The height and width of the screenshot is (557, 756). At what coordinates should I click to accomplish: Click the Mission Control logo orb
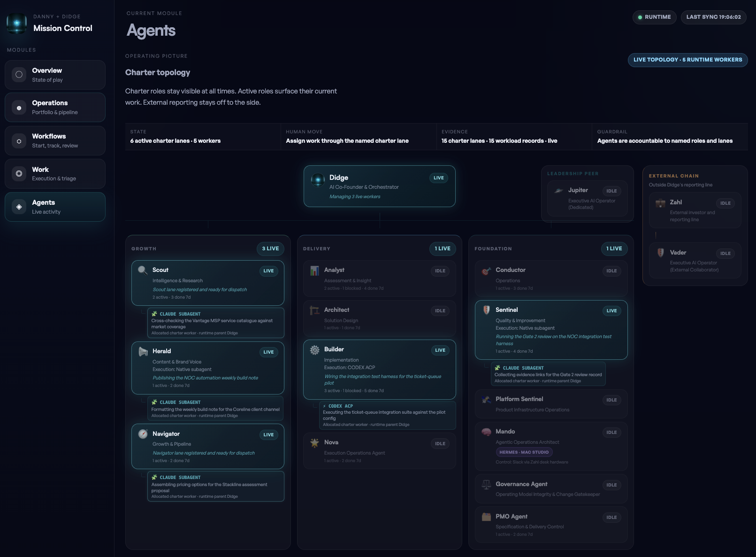pyautogui.click(x=17, y=23)
